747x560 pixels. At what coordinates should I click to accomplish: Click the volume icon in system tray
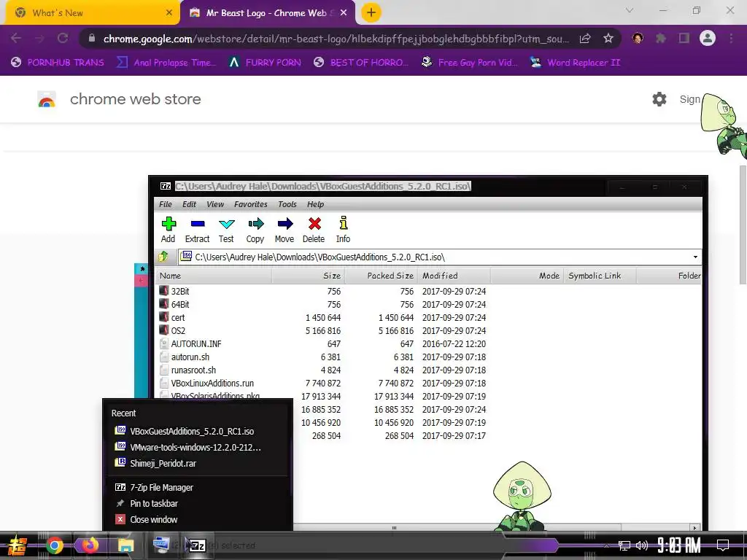click(642, 545)
